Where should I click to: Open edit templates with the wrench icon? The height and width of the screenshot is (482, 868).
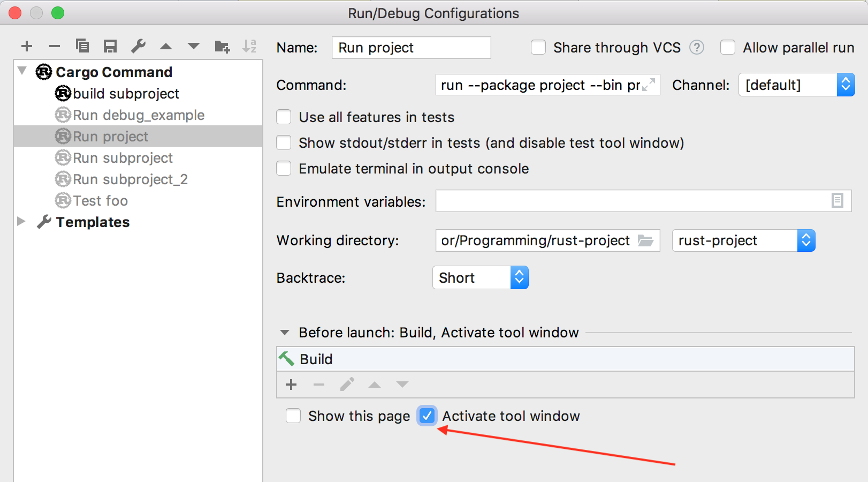click(138, 46)
